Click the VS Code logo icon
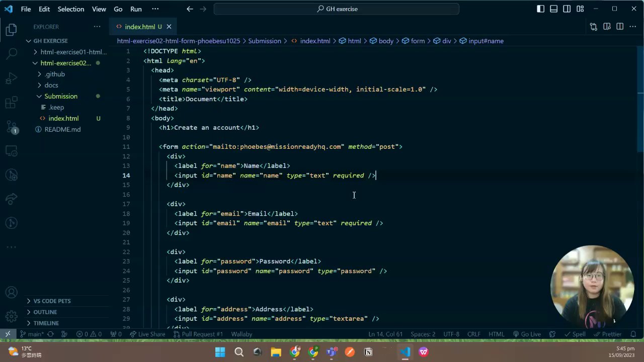Viewport: 644px width, 362px height. 8,9
